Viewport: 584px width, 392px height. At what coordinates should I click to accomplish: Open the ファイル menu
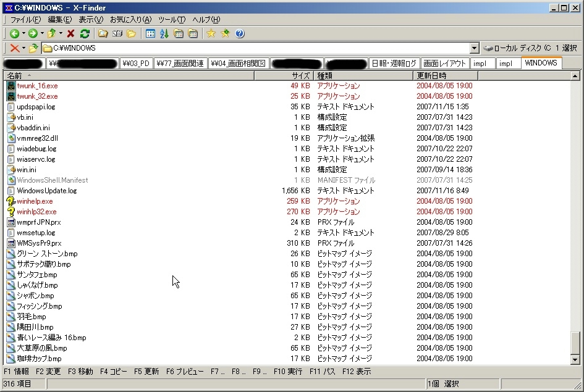(x=25, y=20)
